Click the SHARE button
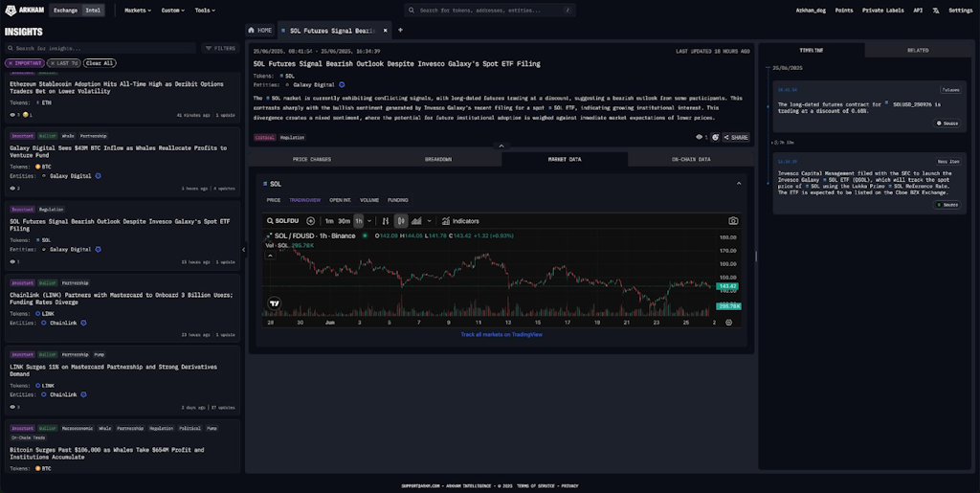The width and height of the screenshot is (980, 493). [736, 138]
